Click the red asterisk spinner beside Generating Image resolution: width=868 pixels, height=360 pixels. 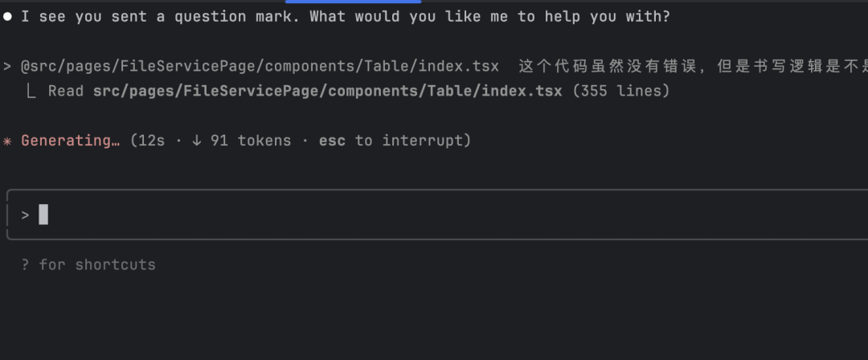coord(7,141)
